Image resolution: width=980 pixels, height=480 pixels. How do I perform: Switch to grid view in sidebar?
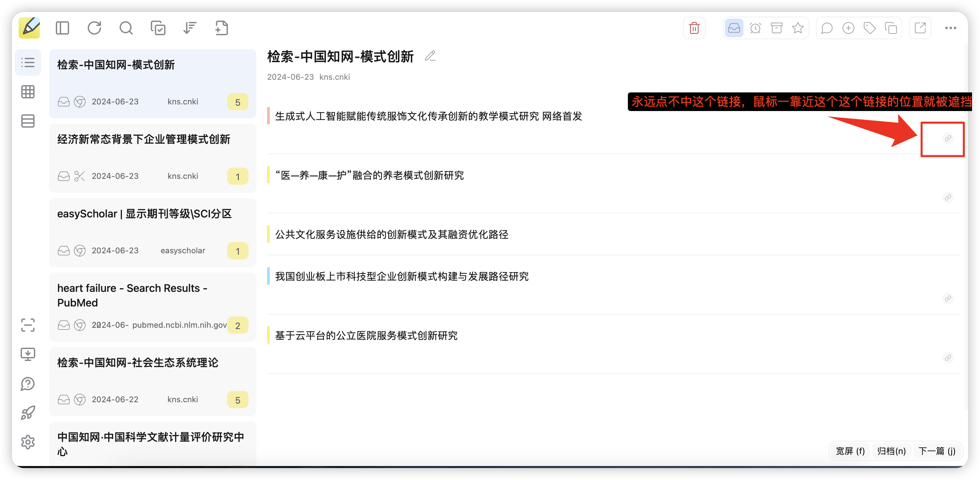28,92
